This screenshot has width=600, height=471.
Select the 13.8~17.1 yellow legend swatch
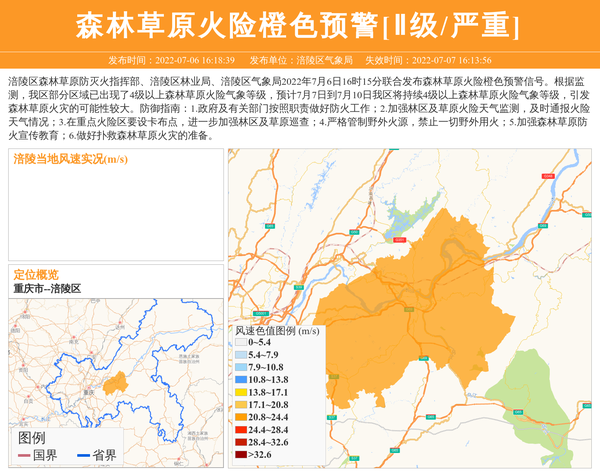240,393
